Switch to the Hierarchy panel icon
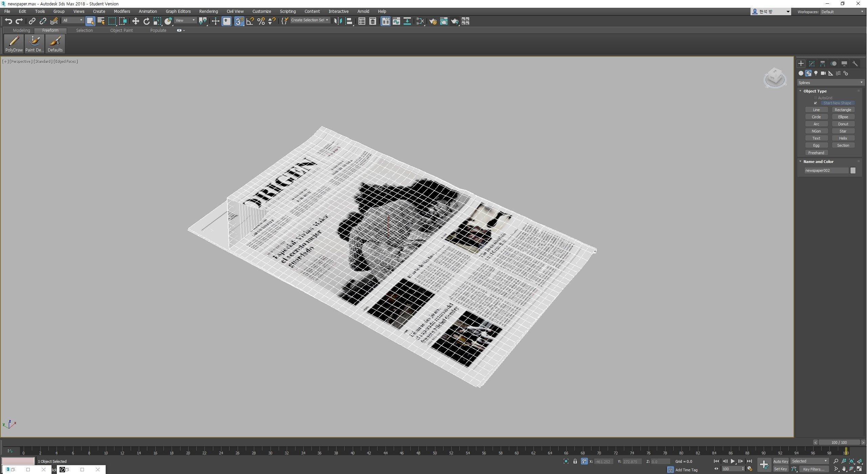 [823, 63]
